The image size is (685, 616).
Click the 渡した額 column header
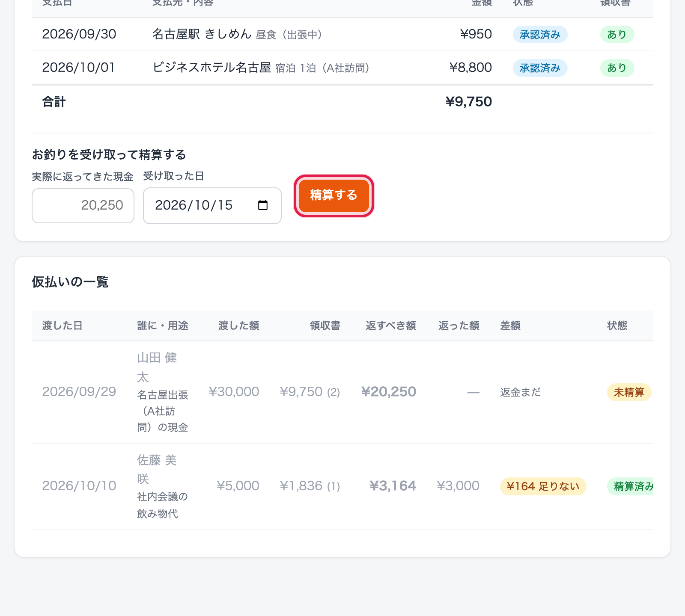(x=239, y=326)
